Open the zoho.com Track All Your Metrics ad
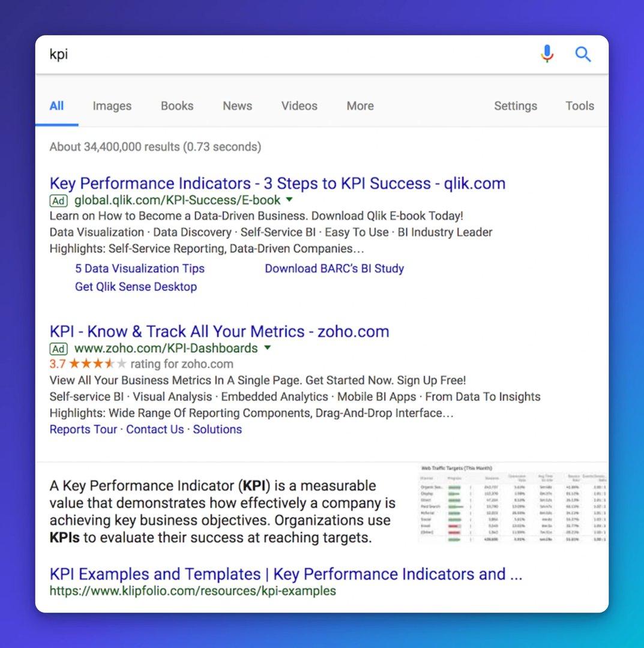This screenshot has width=644, height=648. coord(219,331)
